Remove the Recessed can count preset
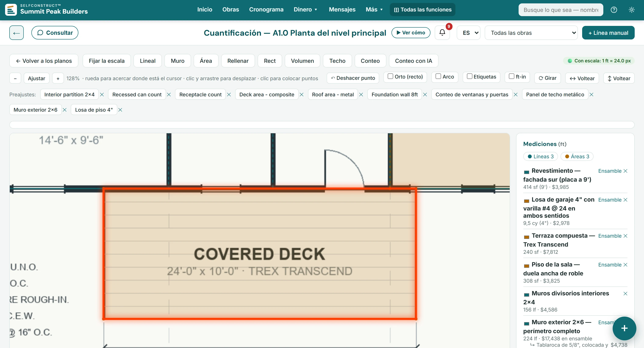 click(x=169, y=95)
